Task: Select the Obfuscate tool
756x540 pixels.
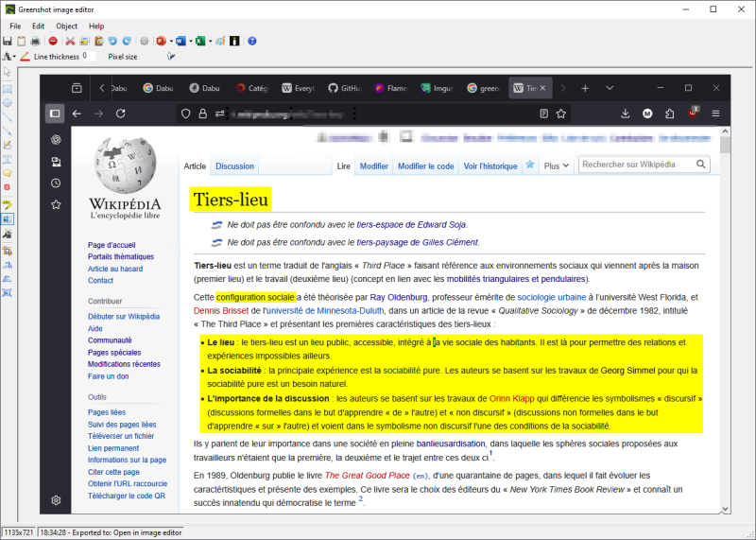Action: click(8, 219)
